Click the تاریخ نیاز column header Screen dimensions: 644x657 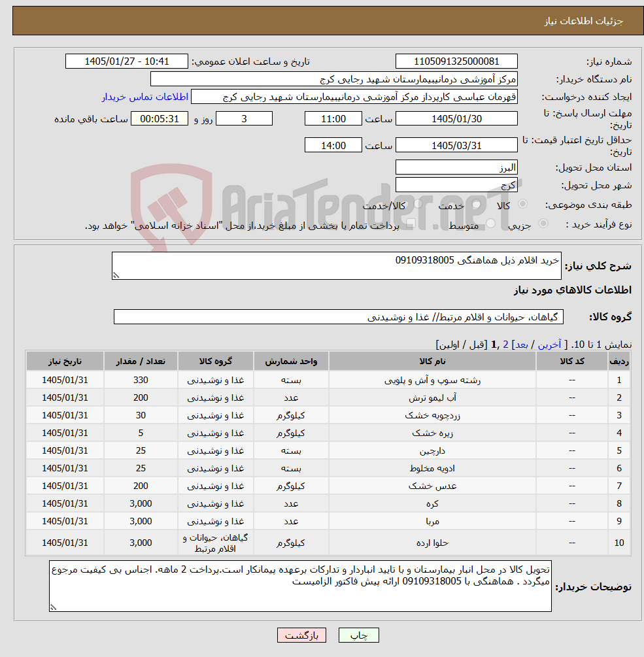(x=65, y=361)
